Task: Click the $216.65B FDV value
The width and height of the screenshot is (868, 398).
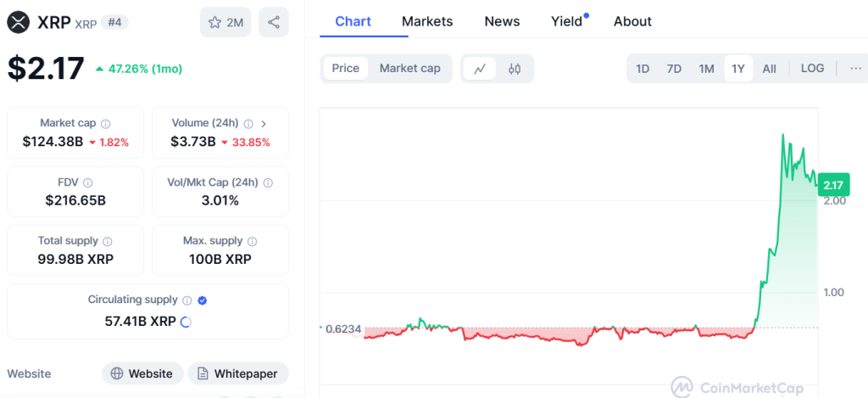Action: [75, 200]
